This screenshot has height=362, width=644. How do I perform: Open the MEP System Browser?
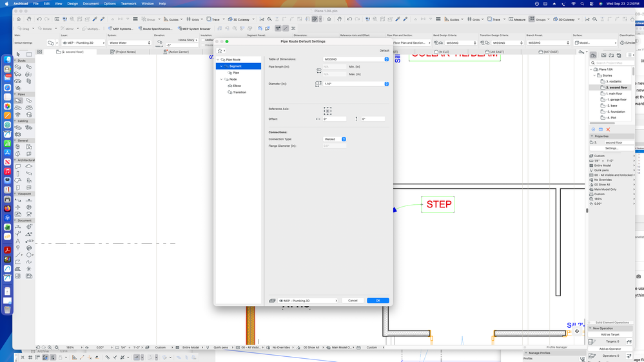click(x=194, y=29)
